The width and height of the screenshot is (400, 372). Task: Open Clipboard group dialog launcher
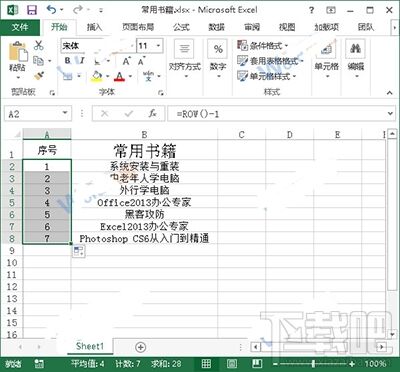pyautogui.click(x=52, y=93)
